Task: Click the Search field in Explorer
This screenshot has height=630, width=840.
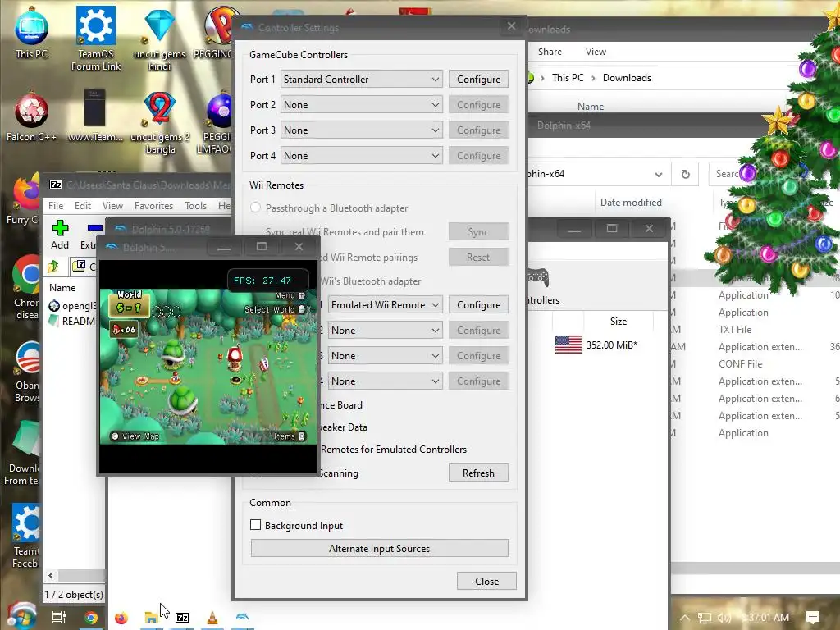Action: (x=725, y=174)
